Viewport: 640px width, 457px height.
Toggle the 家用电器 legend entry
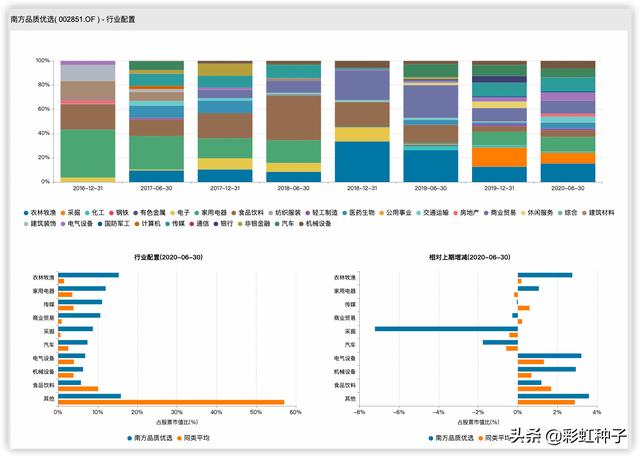(x=210, y=213)
